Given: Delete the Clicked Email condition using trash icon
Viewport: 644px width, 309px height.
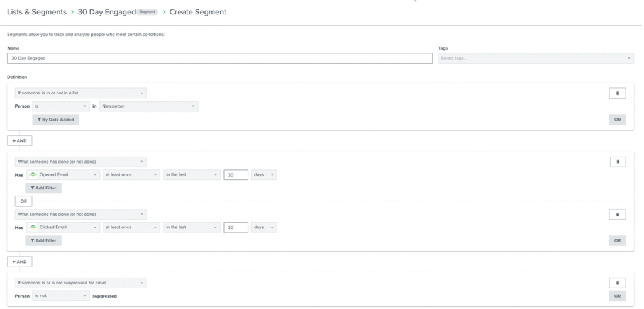Looking at the screenshot, I should [x=618, y=215].
